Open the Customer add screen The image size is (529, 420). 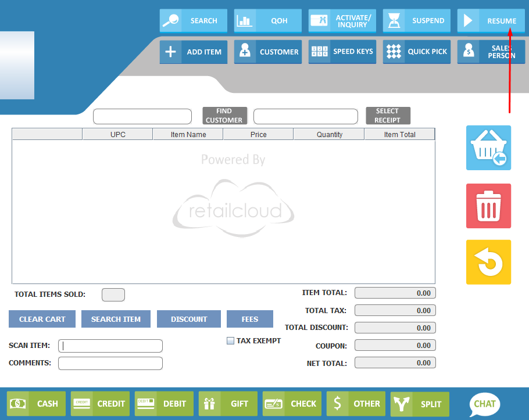pyautogui.click(x=267, y=52)
